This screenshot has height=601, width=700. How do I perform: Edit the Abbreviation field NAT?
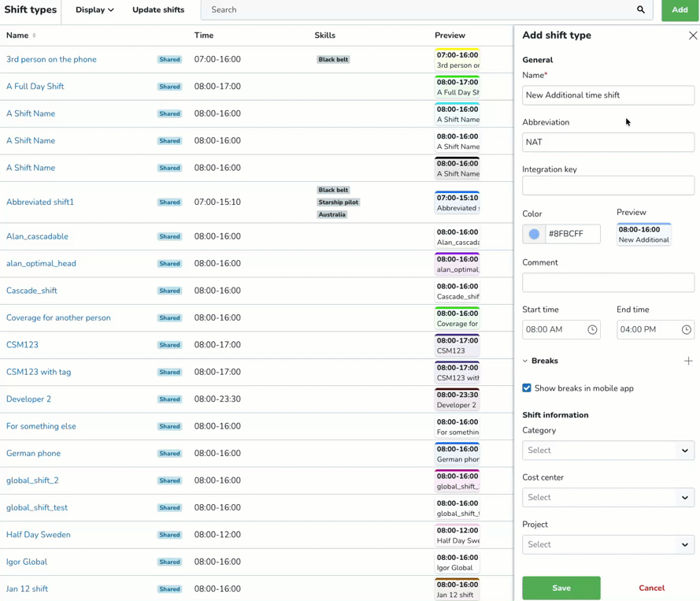coord(608,142)
